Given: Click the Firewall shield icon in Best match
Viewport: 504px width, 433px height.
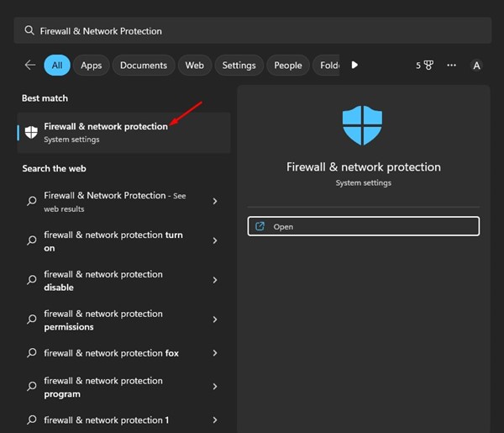Looking at the screenshot, I should (31, 132).
